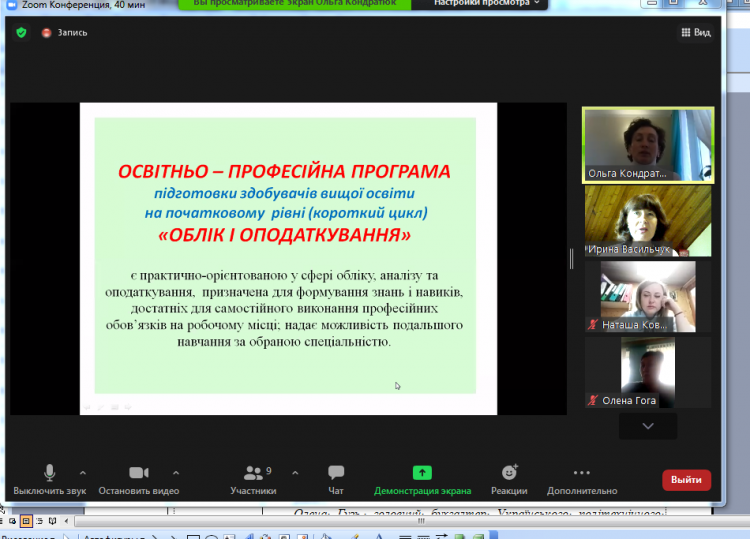
Task: Leave the meeting with Выйти button
Action: [x=686, y=480]
